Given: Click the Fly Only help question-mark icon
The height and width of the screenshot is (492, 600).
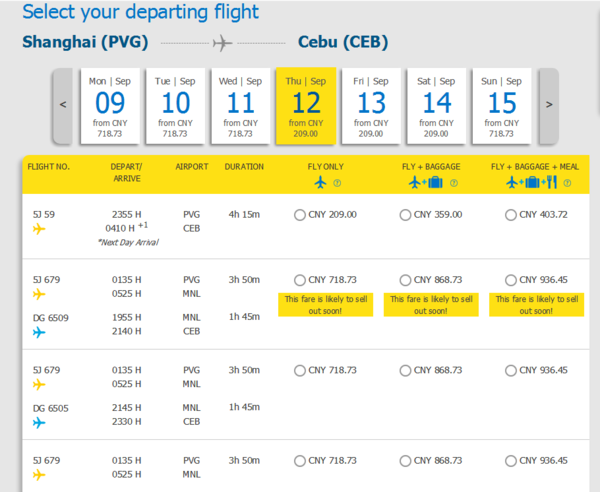Looking at the screenshot, I should 337,183.
